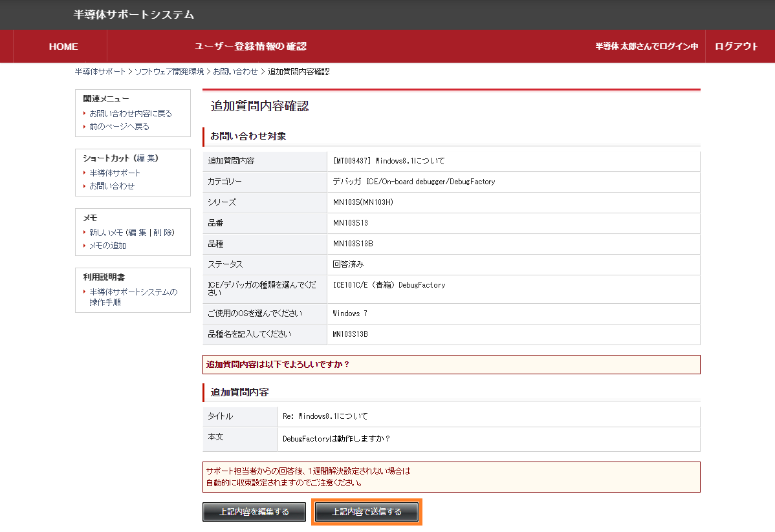Open the 新しいメモ link
This screenshot has width=775, height=532.
coord(106,233)
